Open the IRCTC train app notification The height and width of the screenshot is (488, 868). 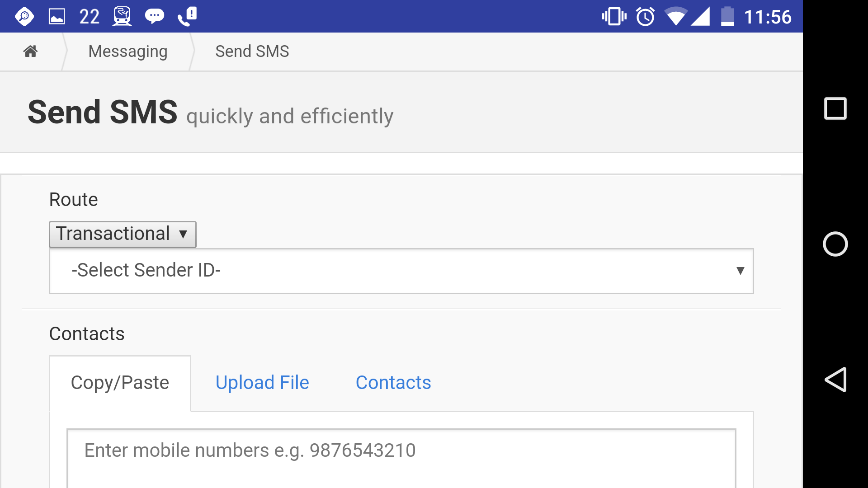point(121,16)
